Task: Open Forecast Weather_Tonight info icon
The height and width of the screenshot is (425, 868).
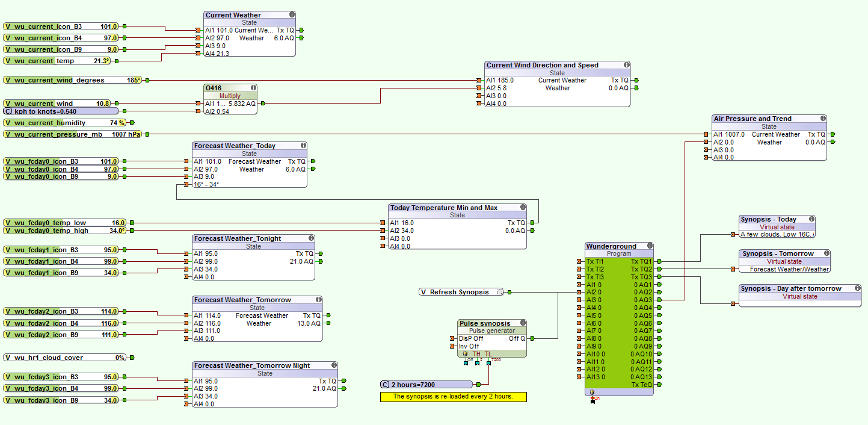Action: click(310, 238)
